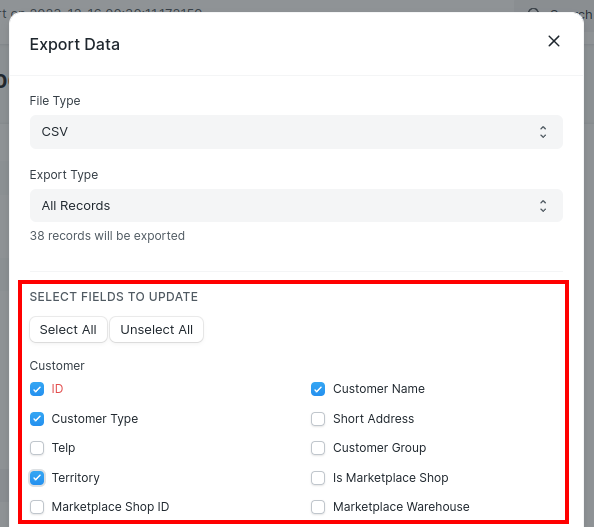Click the 'Export Data' dialog title

pos(75,44)
